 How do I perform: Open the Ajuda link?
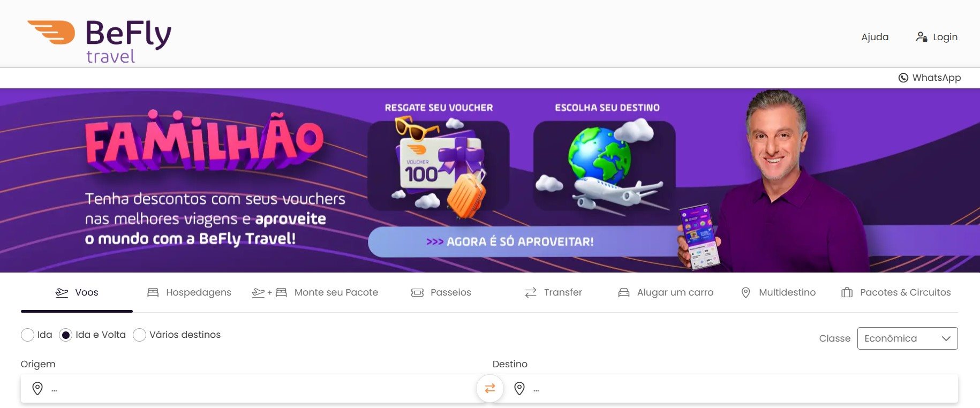coord(875,37)
